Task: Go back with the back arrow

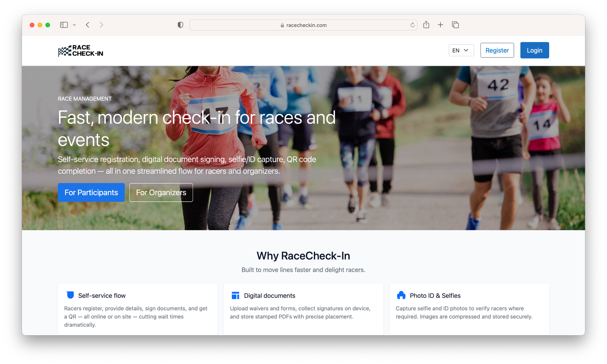Action: point(87,25)
